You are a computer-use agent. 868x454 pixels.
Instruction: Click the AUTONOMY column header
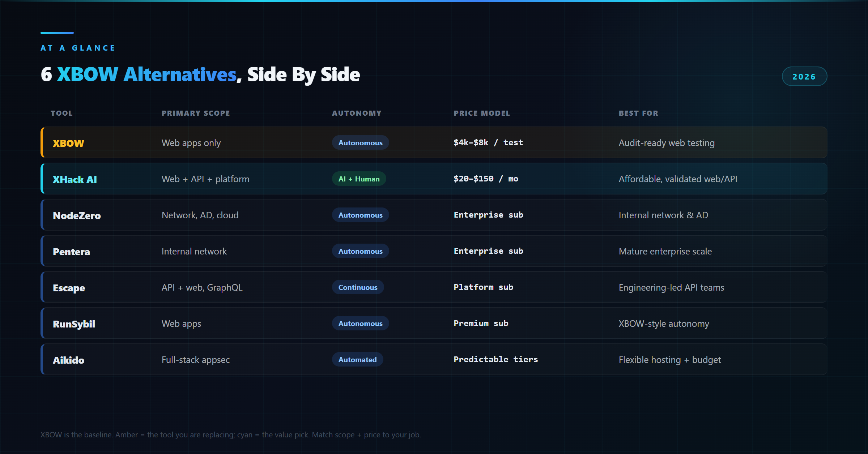tap(357, 113)
